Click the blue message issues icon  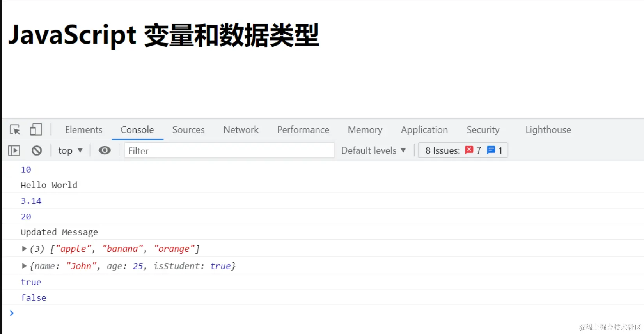click(491, 150)
